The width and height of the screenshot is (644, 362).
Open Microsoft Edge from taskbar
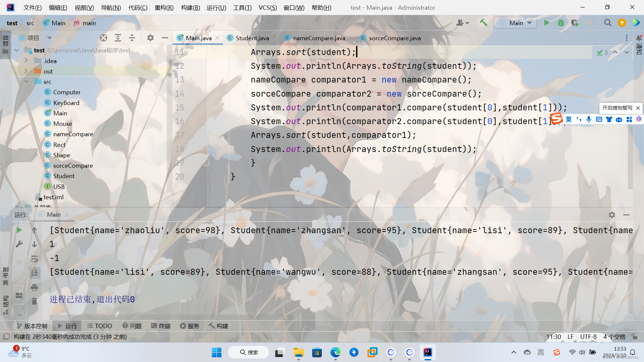(x=335, y=352)
